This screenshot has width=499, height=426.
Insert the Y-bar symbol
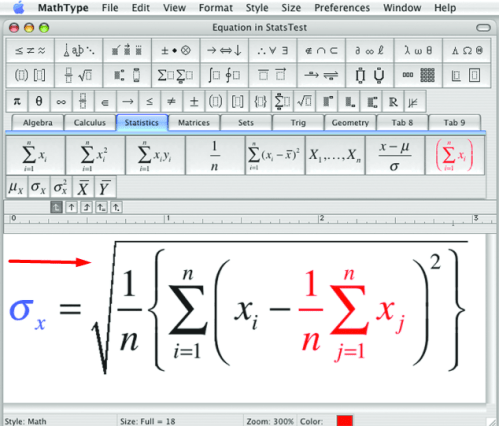[x=105, y=187]
